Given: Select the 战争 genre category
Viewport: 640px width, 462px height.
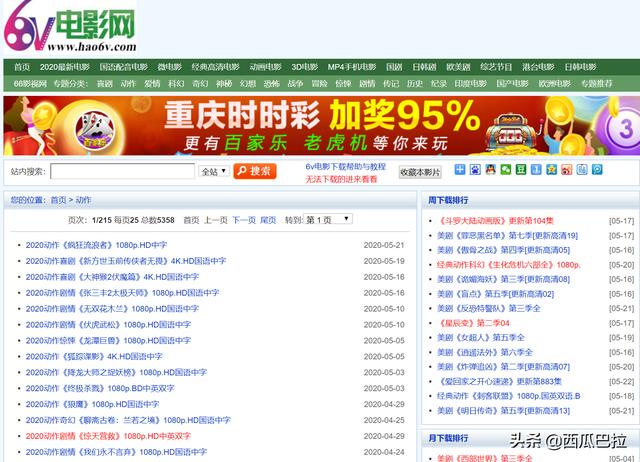Looking at the screenshot, I should [295, 84].
